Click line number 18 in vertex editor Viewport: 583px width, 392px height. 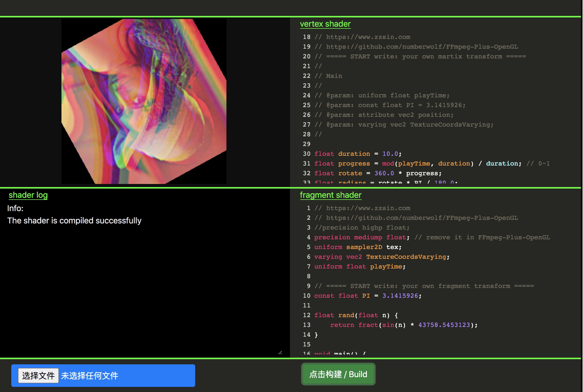coord(306,37)
